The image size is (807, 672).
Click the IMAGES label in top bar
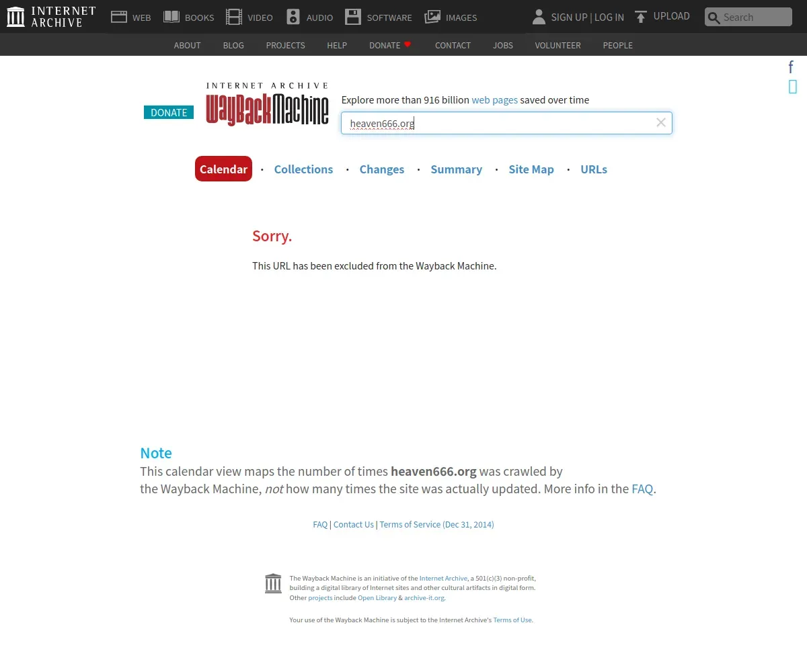pos(461,18)
